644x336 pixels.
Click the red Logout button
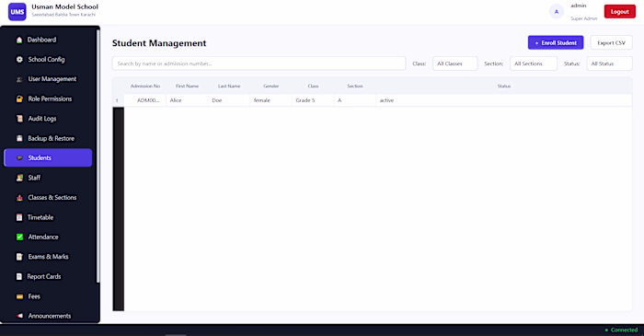pos(620,11)
